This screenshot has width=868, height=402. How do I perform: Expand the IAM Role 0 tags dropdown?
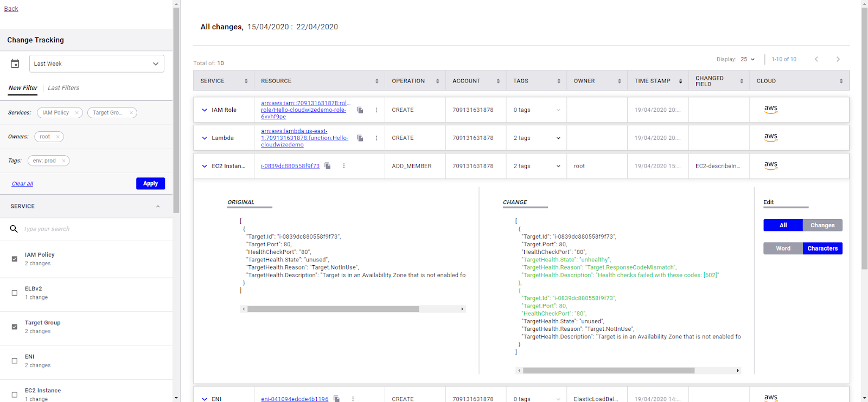[558, 110]
